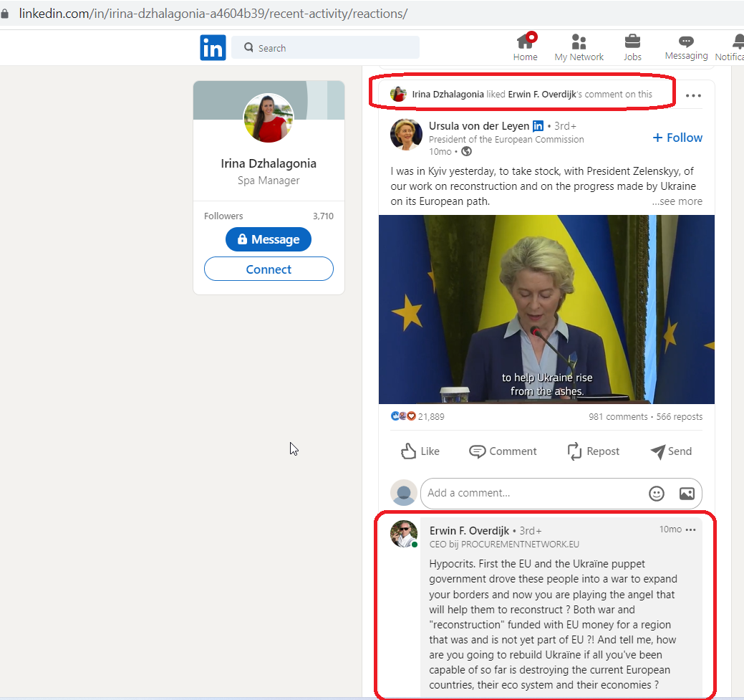
Task: Open Erwin F. Overdijk's name in comment
Action: [469, 531]
